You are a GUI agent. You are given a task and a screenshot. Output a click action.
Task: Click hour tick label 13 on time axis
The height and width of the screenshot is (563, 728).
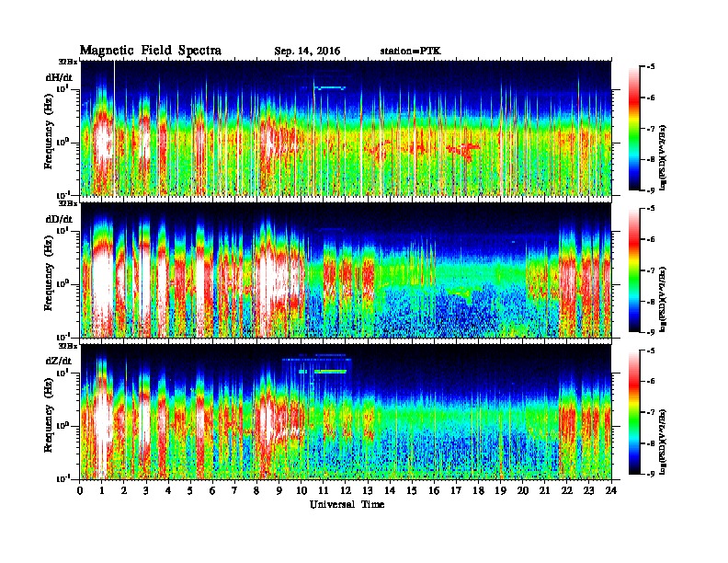coord(368,490)
